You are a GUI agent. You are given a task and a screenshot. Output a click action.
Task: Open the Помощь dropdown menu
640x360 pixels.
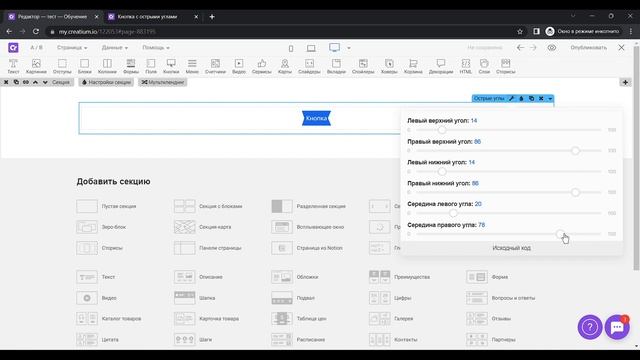[x=156, y=48]
